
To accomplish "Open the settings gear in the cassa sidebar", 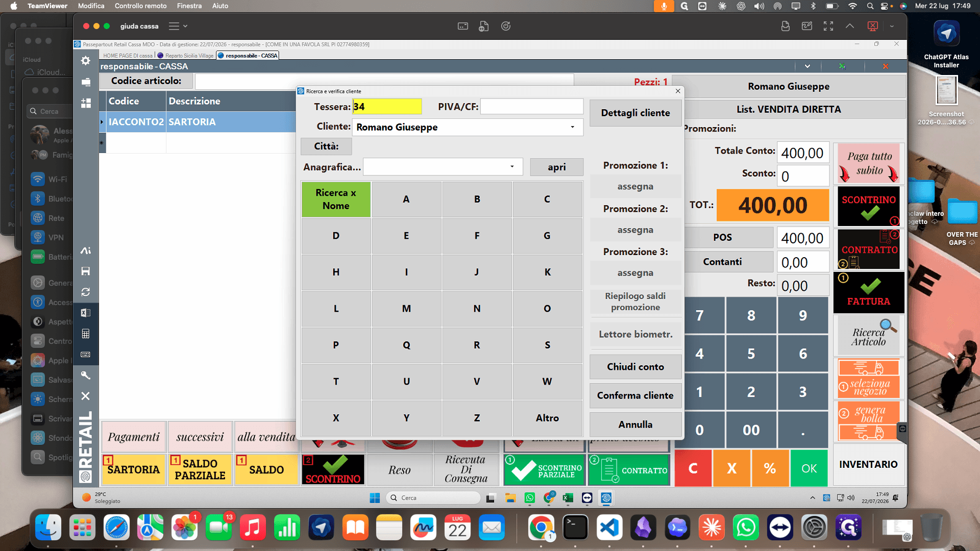I will click(x=86, y=61).
